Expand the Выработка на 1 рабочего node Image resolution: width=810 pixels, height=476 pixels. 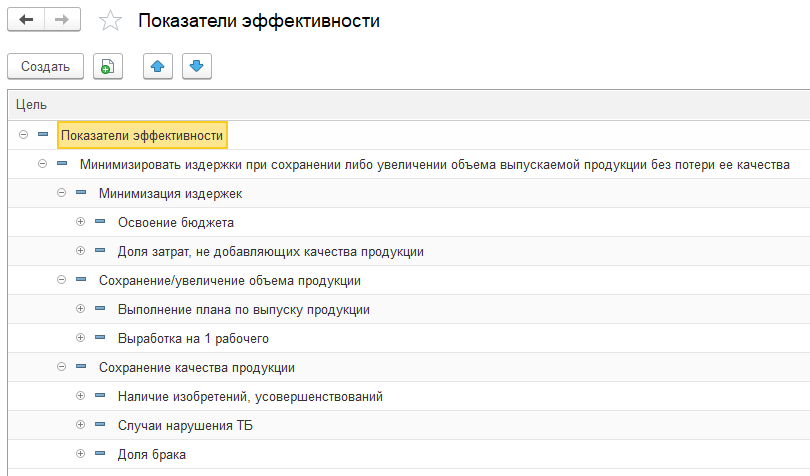coord(81,337)
